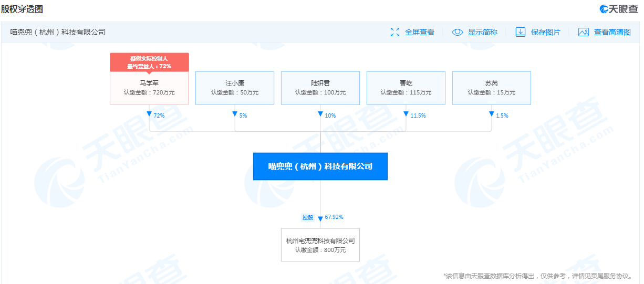Click the disclaimer text about 服务协议
644x284 pixels.
[538, 276]
